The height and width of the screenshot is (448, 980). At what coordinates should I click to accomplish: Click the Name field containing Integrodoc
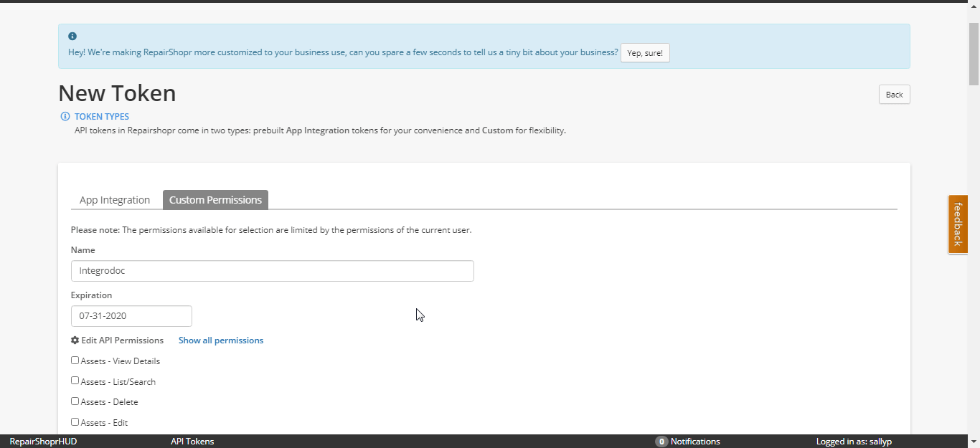point(273,271)
